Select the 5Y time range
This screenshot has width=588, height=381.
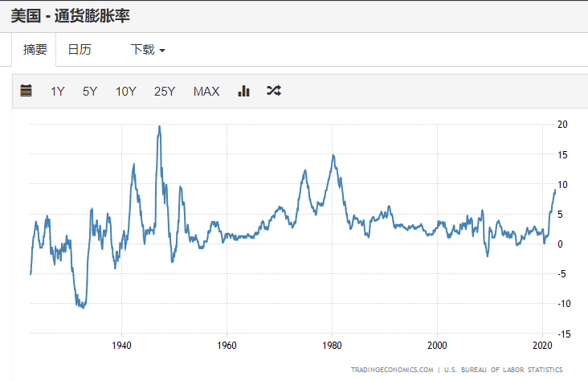click(90, 91)
